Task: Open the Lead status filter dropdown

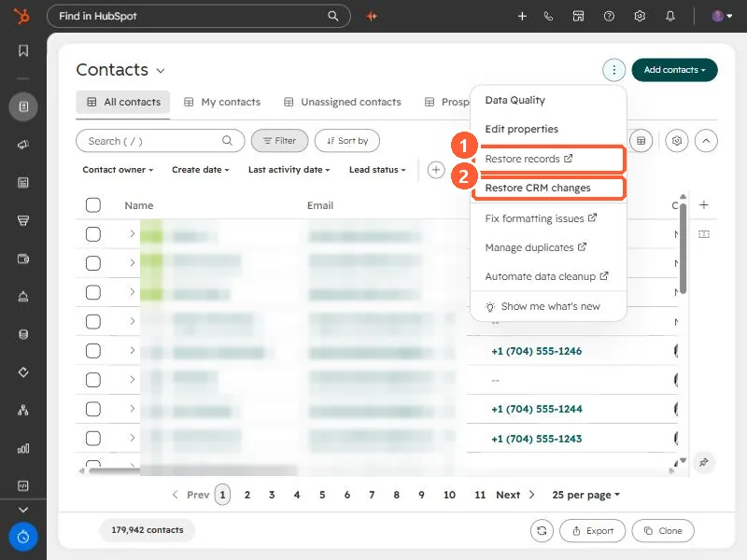Action: pos(377,170)
